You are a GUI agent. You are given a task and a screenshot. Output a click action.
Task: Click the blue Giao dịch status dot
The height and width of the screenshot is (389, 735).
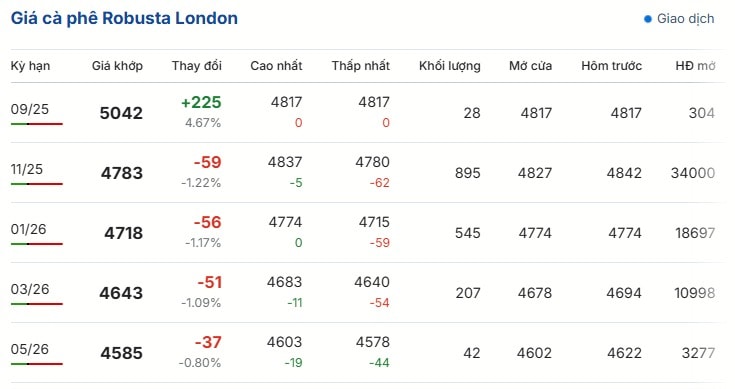click(648, 19)
